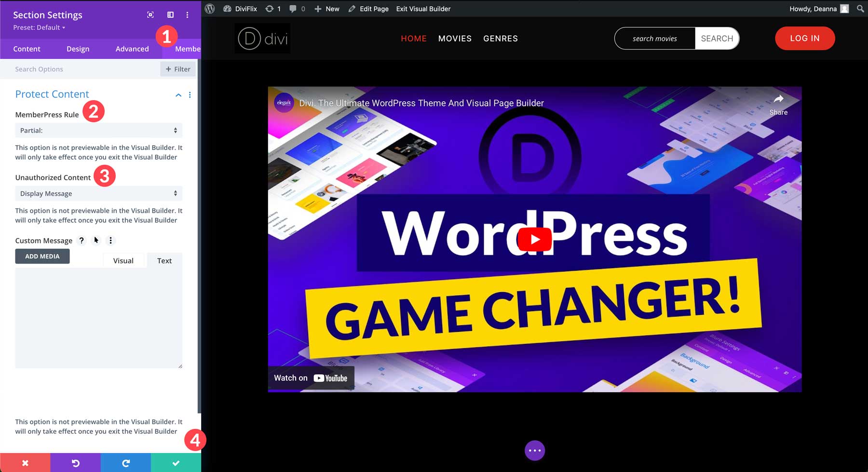The height and width of the screenshot is (472, 868).
Task: Switch to the Content tab
Action: [x=27, y=49]
